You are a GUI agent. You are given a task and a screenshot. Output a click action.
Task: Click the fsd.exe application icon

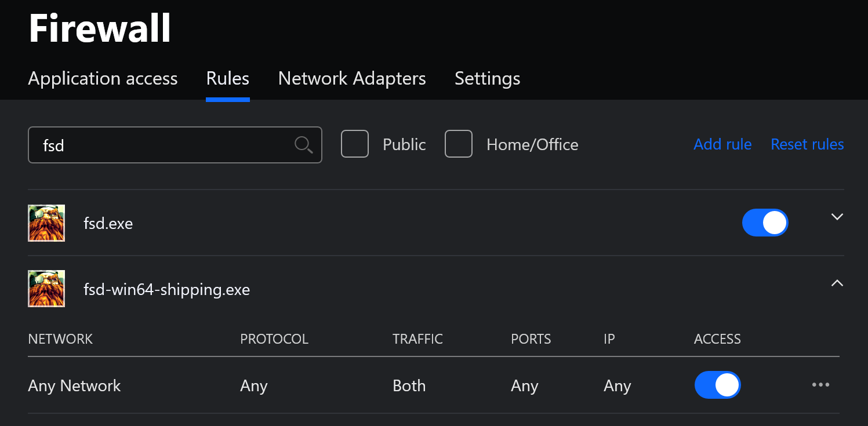click(46, 223)
